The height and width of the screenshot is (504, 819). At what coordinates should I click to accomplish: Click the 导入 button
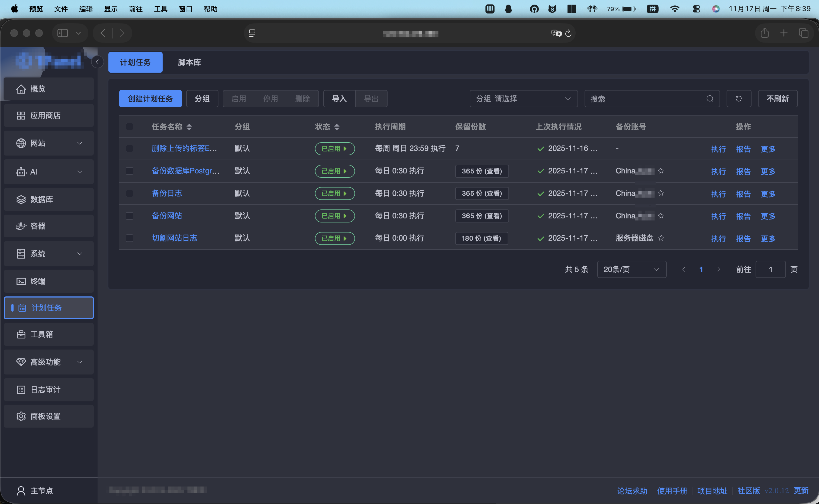(x=339, y=99)
